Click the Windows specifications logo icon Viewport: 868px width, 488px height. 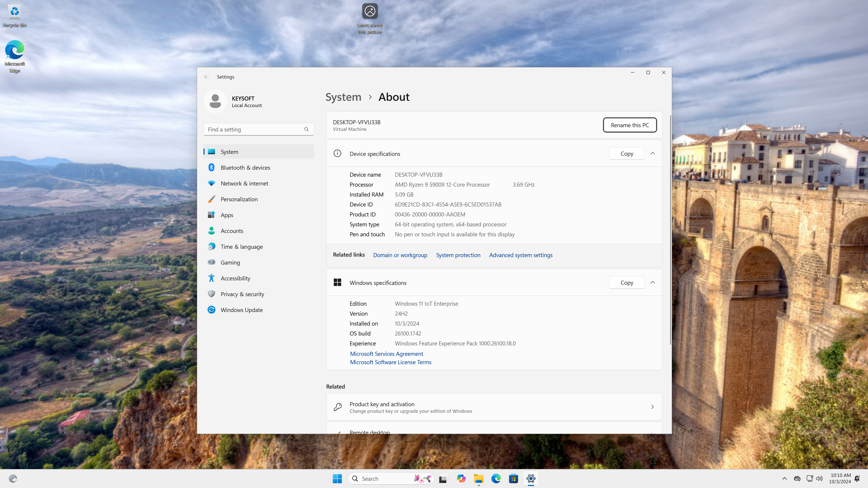click(337, 283)
